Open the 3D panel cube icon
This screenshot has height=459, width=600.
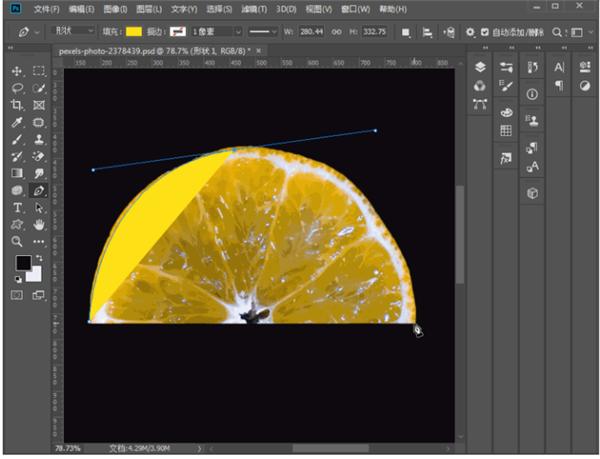pos(532,193)
